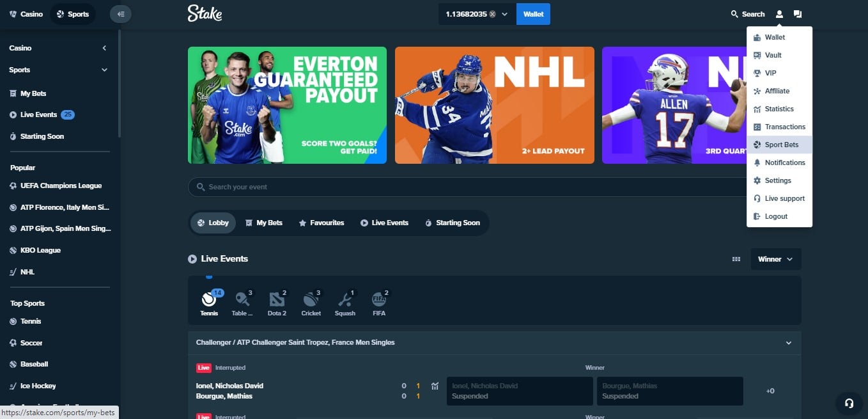Click suspended Ionel, Nicholas David odds
Screen dimensions: 868x419
pos(520,391)
